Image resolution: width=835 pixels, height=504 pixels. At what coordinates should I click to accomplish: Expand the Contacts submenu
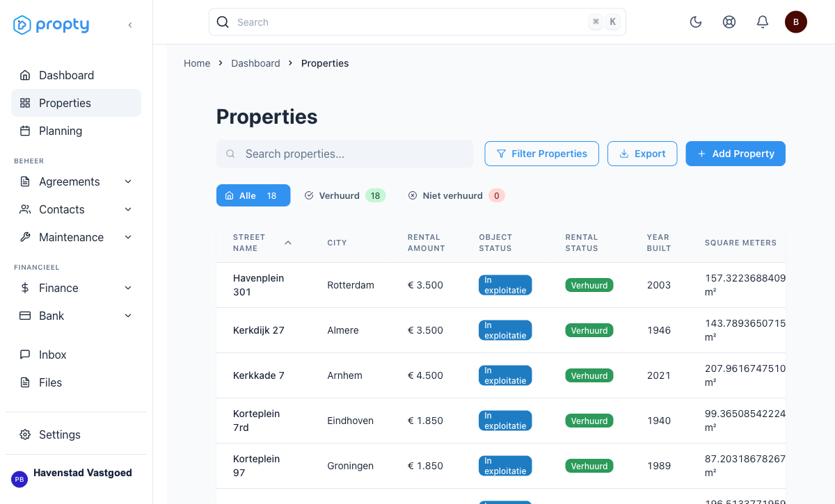pyautogui.click(x=76, y=209)
